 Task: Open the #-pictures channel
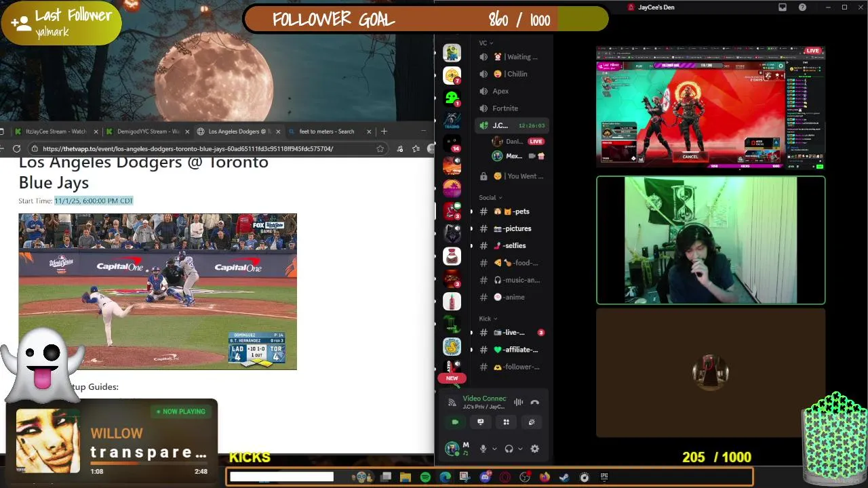[512, 228]
